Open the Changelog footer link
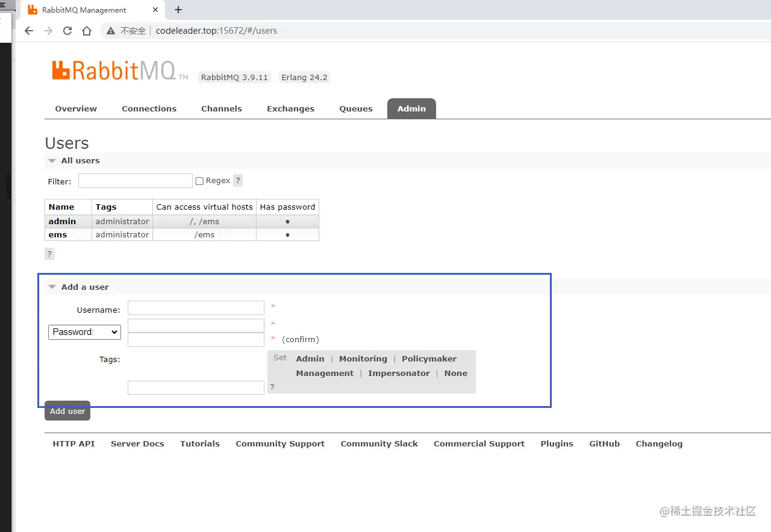The image size is (771, 532). [x=659, y=444]
